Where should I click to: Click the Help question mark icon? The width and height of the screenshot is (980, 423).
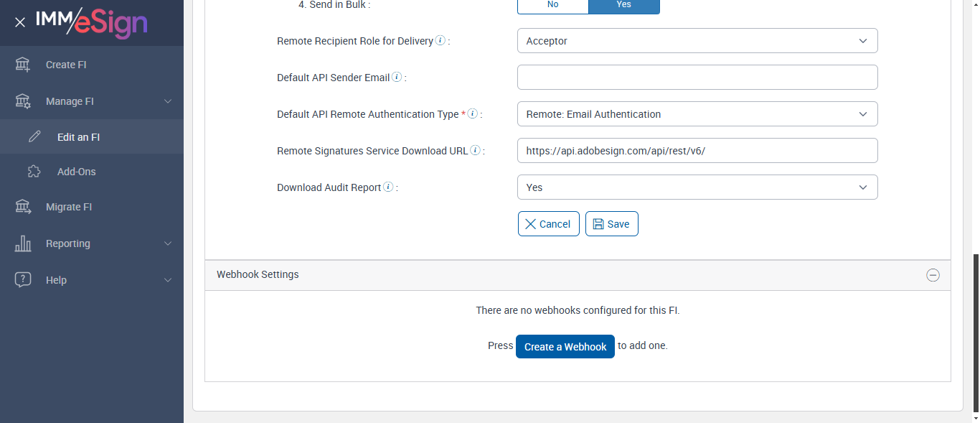coord(23,280)
